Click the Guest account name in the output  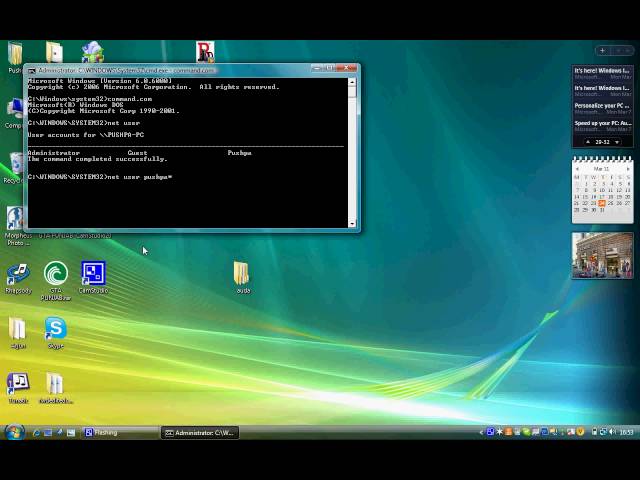pyautogui.click(x=137, y=153)
